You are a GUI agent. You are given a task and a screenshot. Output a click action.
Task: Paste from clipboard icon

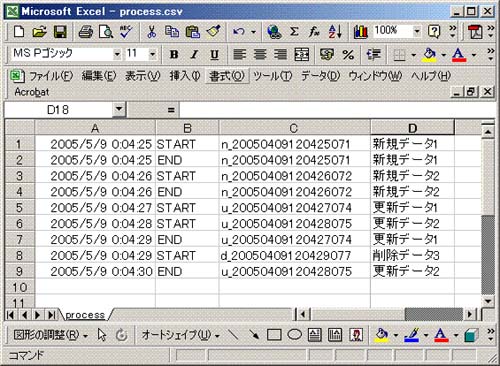pyautogui.click(x=193, y=32)
